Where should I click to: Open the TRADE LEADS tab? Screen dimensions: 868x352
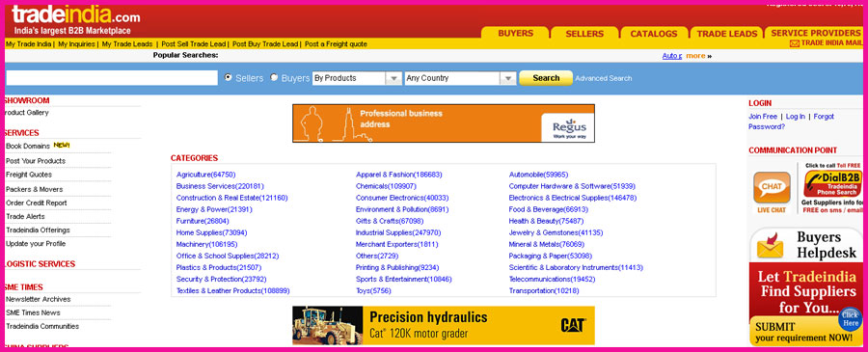(x=727, y=33)
